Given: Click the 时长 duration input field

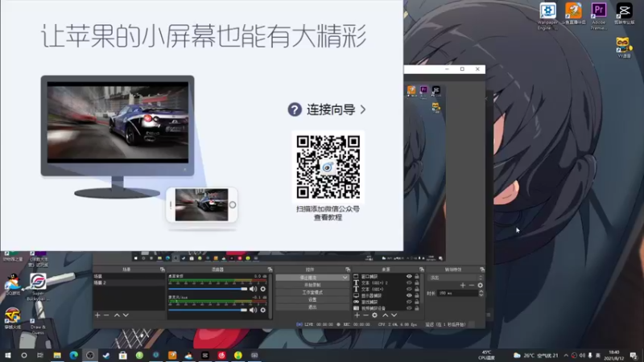Looking at the screenshot, I should [x=457, y=294].
